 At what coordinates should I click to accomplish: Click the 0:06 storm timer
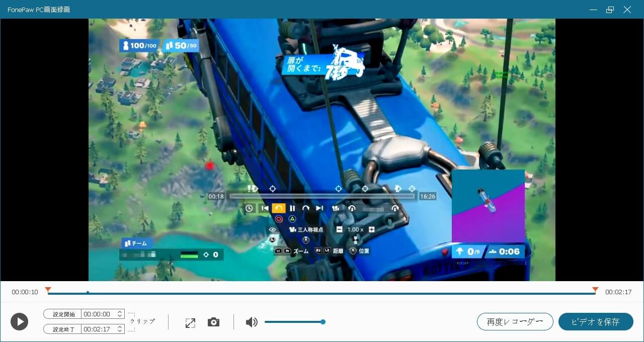[x=505, y=251]
